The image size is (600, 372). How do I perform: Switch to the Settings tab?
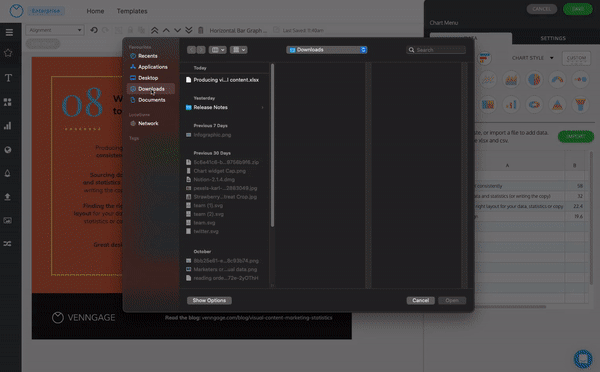click(x=553, y=38)
